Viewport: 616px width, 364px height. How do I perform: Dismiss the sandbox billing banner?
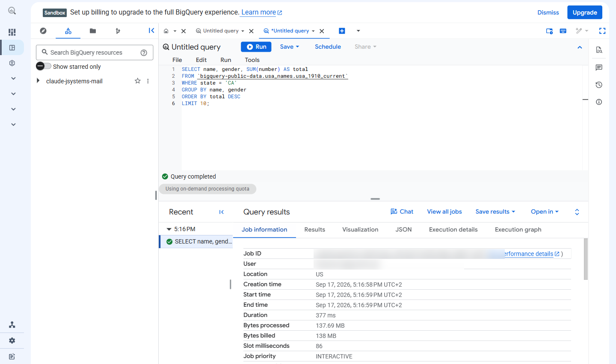coord(548,12)
